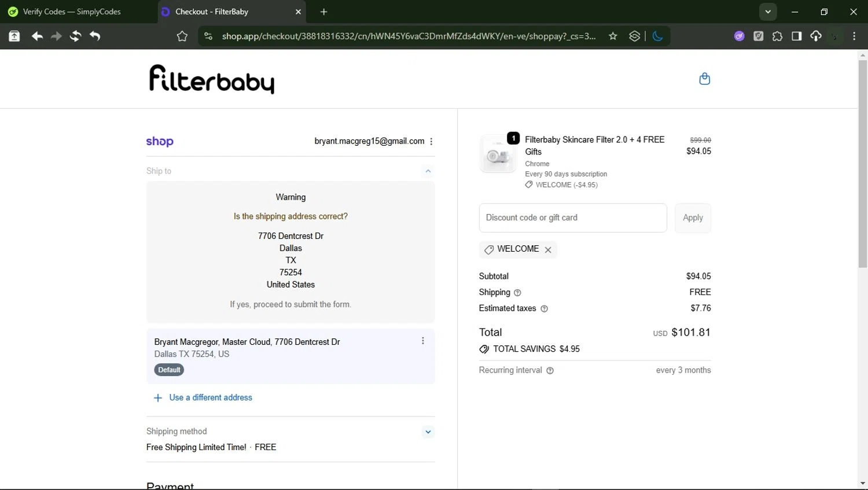
Task: Open the tab search dropdown
Action: click(x=768, y=12)
